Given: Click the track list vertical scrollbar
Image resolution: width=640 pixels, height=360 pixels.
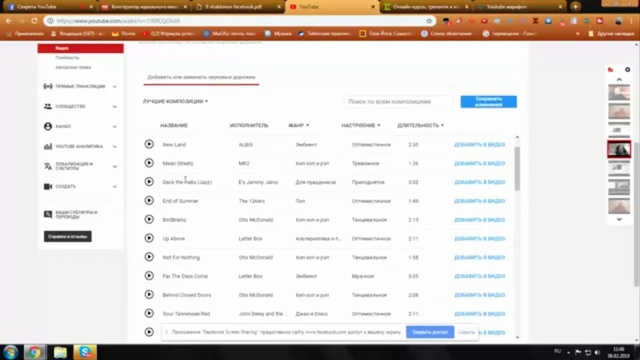Looking at the screenshot, I should [517, 169].
